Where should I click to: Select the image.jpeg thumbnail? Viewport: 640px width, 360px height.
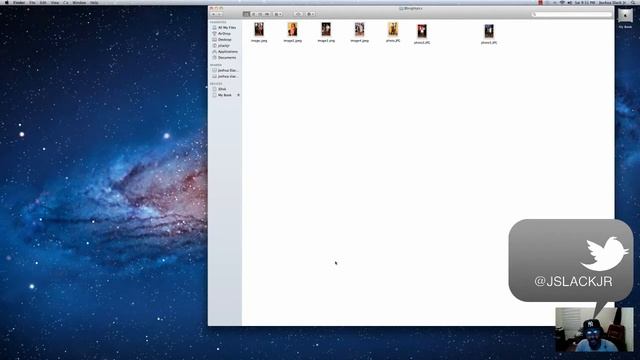click(x=259, y=29)
